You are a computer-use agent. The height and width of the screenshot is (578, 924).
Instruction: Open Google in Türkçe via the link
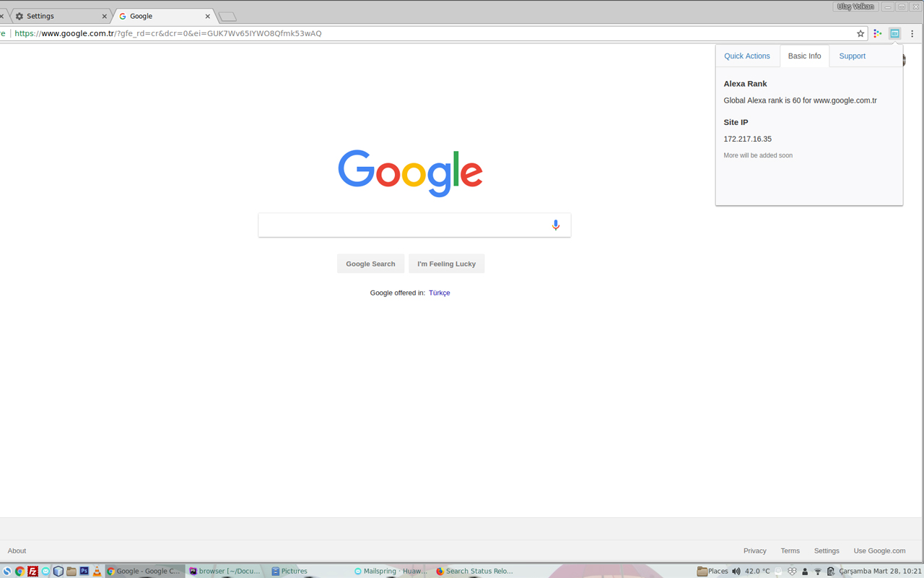point(439,293)
